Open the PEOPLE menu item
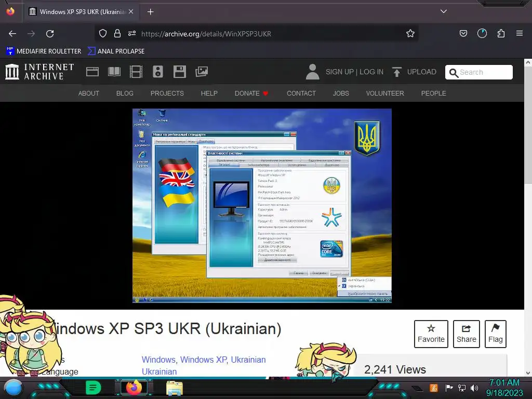 434,94
